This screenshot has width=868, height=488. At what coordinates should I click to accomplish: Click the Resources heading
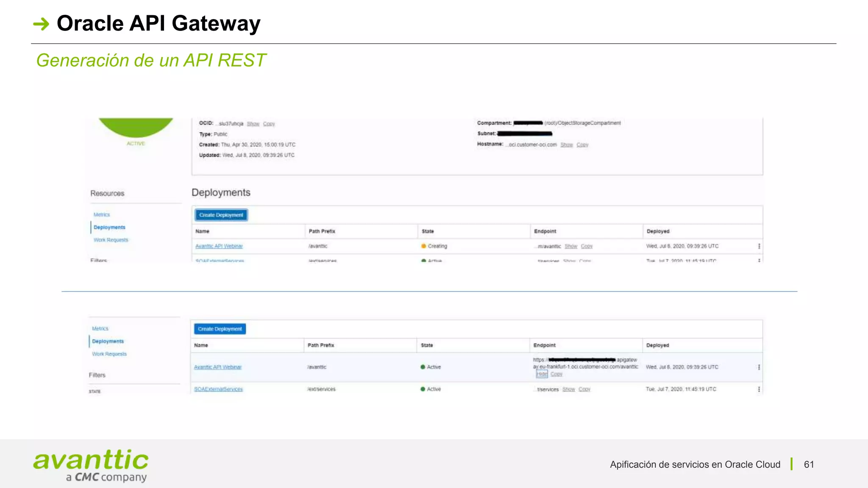tap(107, 194)
